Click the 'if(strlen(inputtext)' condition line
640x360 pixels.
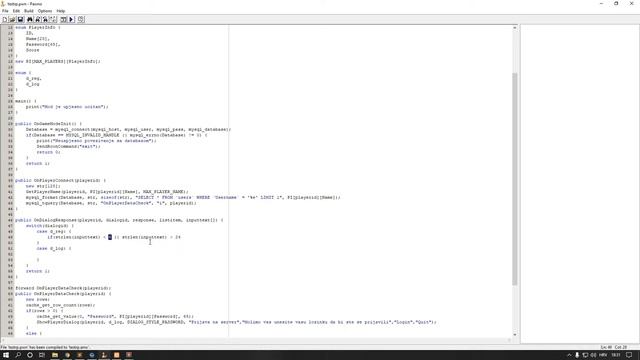tap(113, 237)
